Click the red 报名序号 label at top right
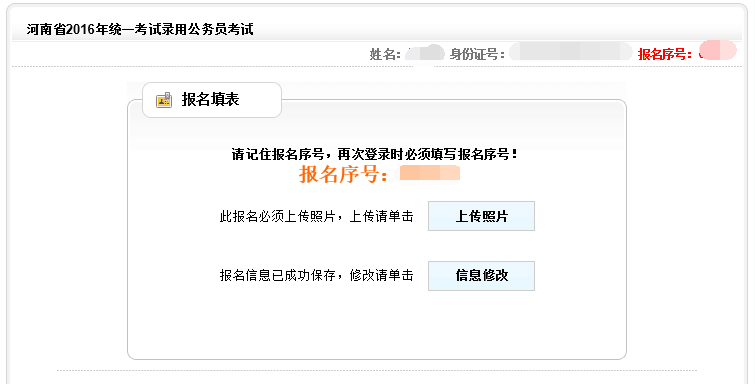Screen dimensions: 755x384 pos(665,54)
